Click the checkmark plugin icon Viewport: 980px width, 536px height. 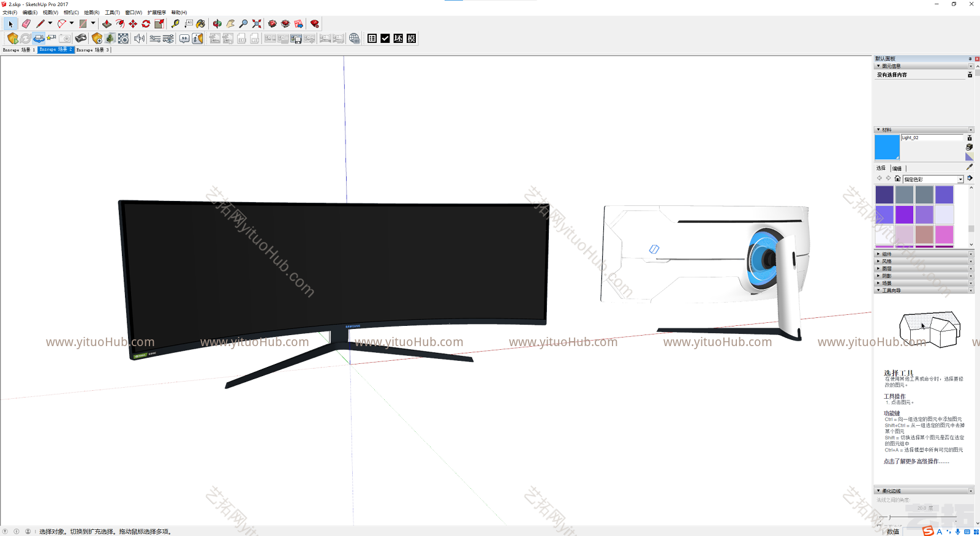click(x=385, y=39)
